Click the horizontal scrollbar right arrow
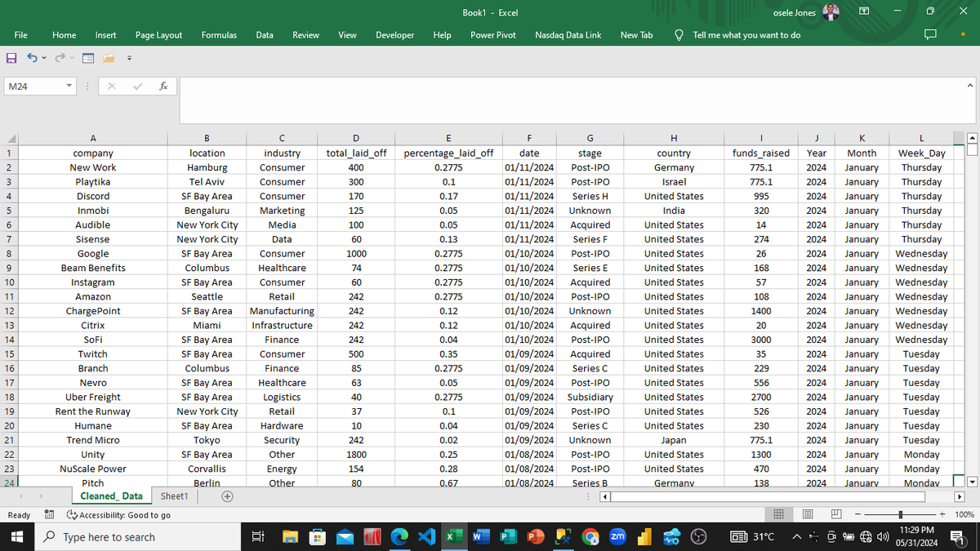The image size is (980, 551). point(960,495)
